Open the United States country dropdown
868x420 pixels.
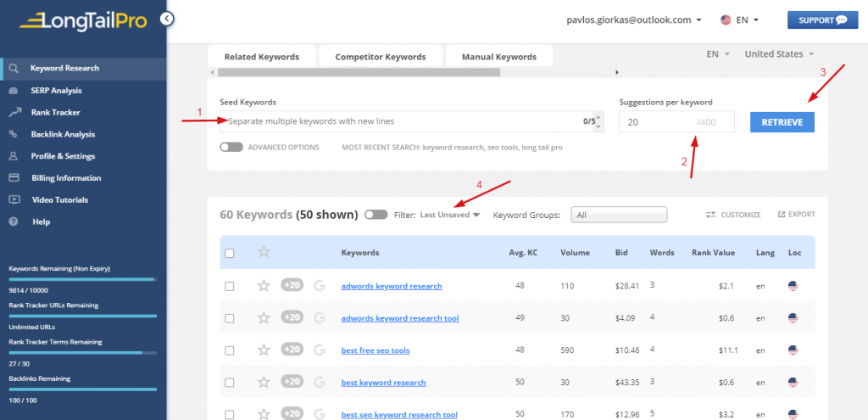tap(779, 53)
